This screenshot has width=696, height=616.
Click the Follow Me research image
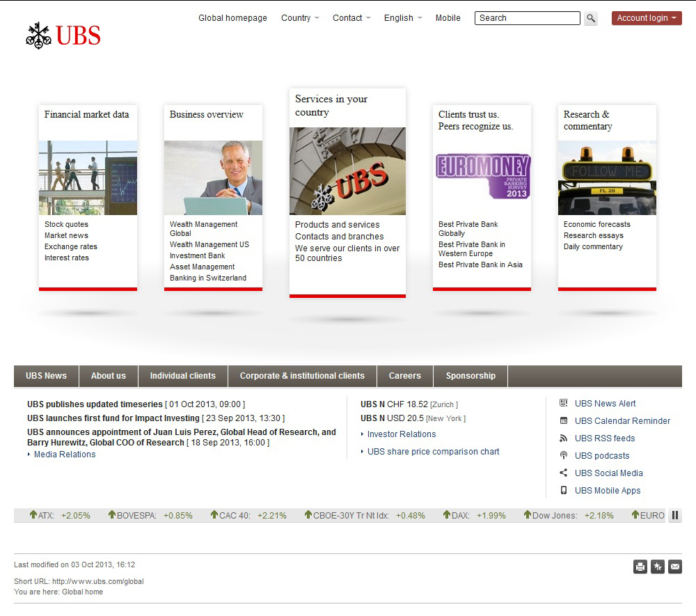607,178
